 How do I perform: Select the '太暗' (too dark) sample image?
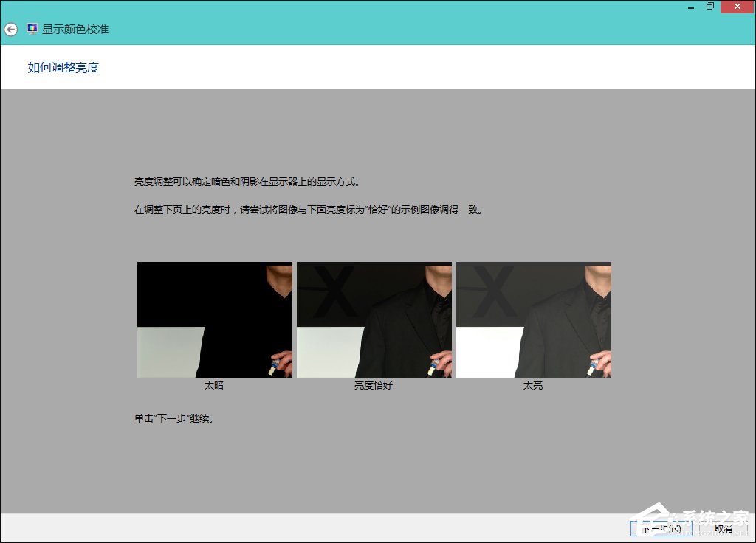click(x=214, y=319)
